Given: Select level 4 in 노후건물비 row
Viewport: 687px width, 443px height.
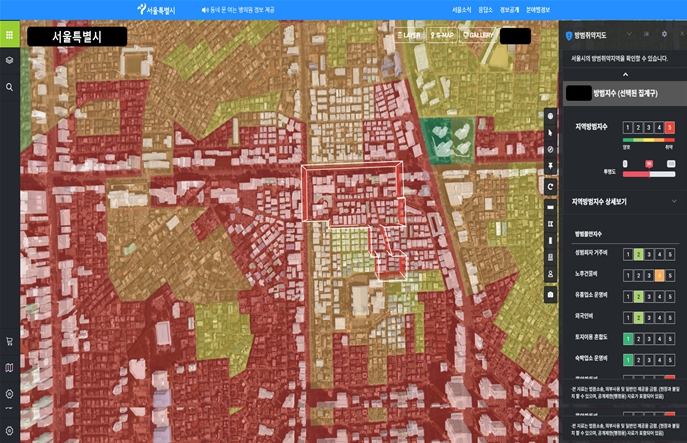Looking at the screenshot, I should pyautogui.click(x=659, y=273).
